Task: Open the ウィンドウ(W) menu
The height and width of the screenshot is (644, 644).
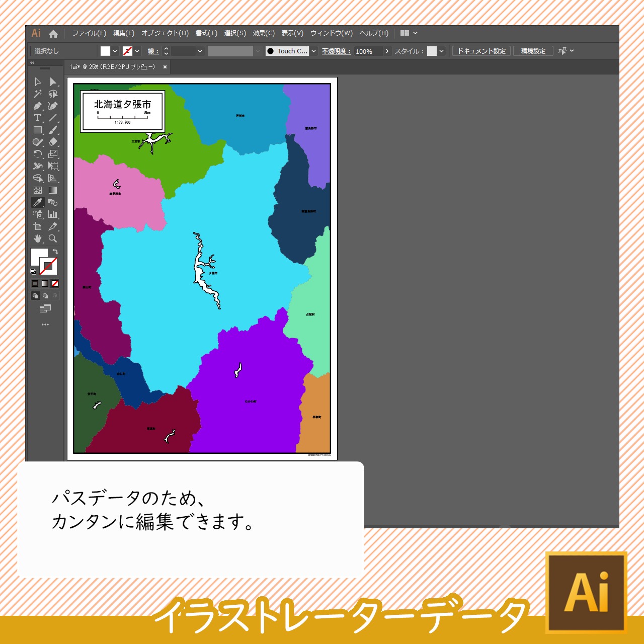Action: click(331, 33)
